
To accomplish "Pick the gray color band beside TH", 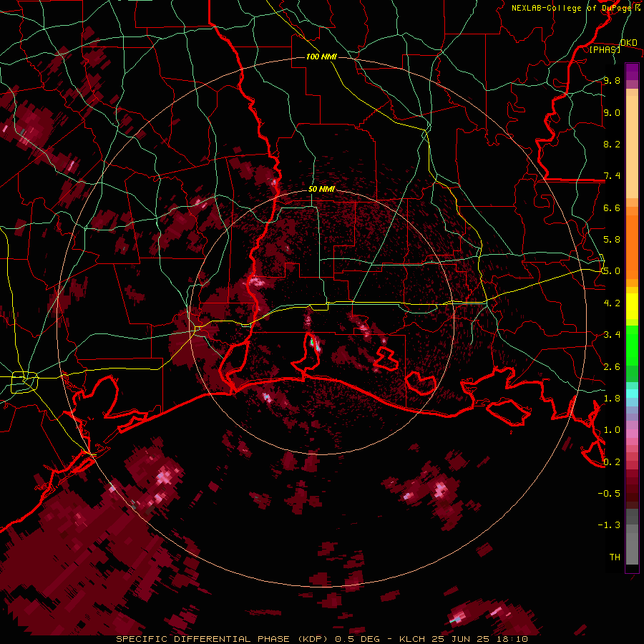I will [x=632, y=548].
